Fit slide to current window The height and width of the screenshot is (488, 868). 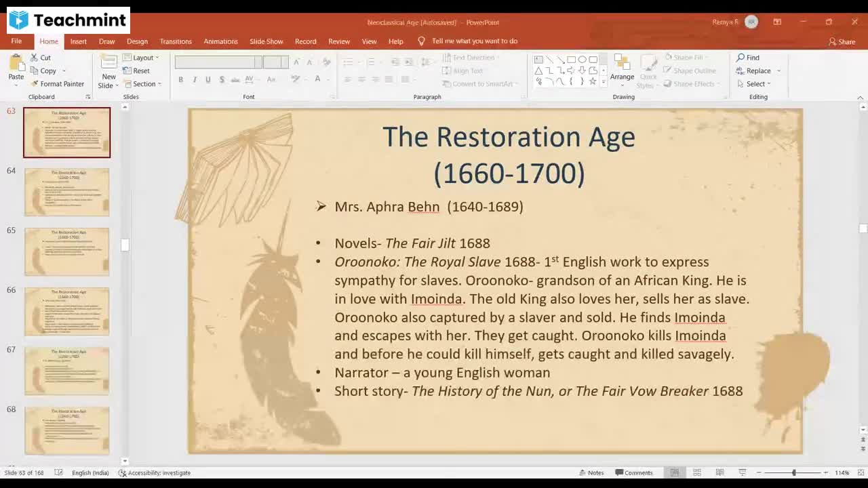coord(861,472)
